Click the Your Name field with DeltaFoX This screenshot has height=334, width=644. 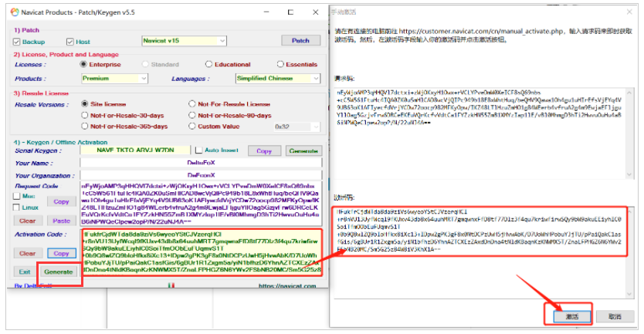tap(202, 163)
